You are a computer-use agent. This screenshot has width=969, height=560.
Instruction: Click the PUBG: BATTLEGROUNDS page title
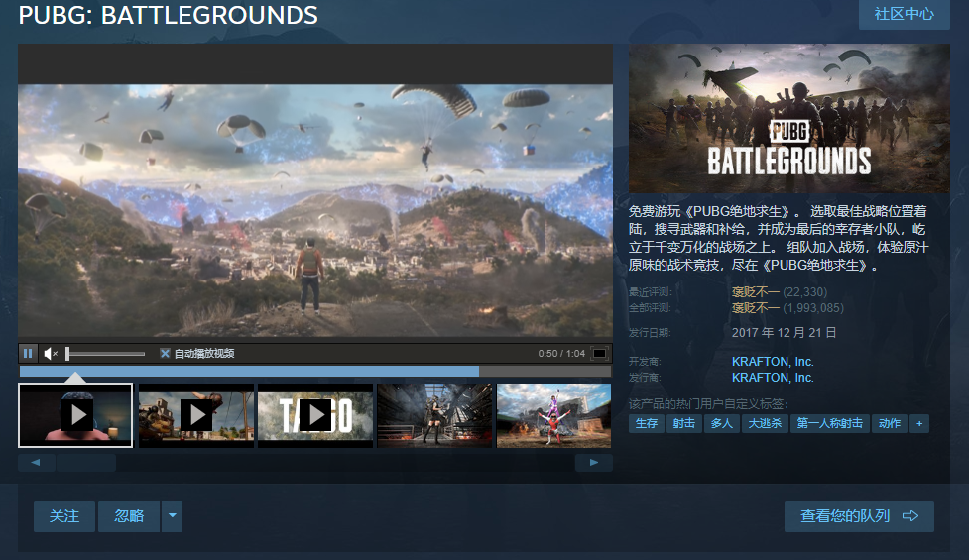click(x=168, y=15)
